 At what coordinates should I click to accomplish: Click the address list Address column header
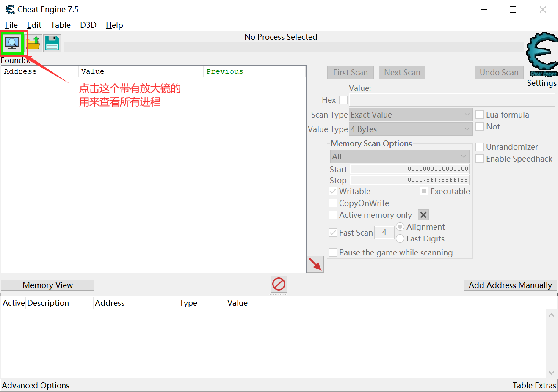pyautogui.click(x=135, y=303)
